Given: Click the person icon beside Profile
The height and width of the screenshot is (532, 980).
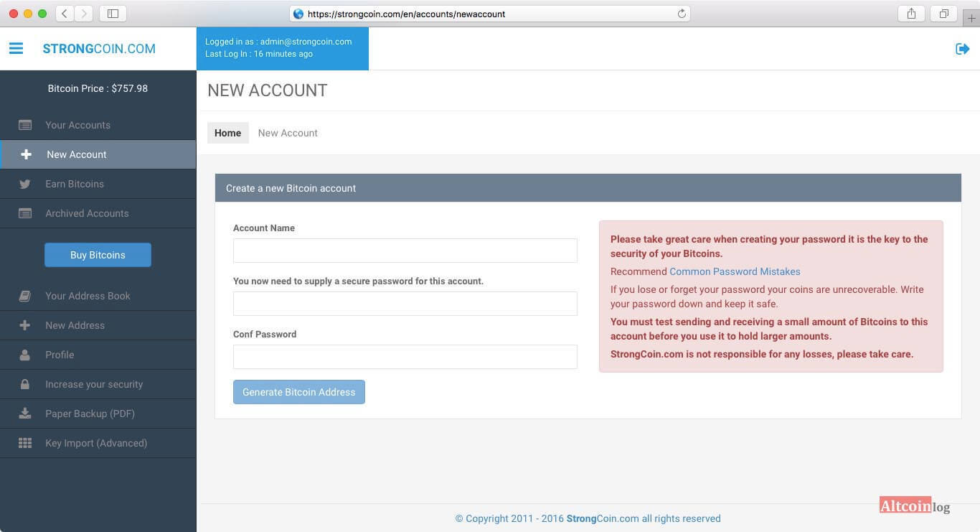Looking at the screenshot, I should coord(25,355).
